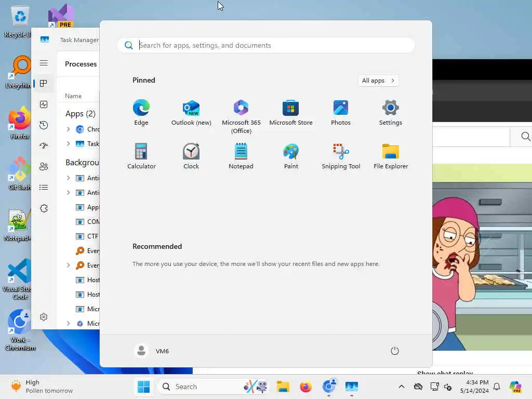Open Users page in Task Manager sidebar
This screenshot has height=399, width=532.
[x=44, y=167]
